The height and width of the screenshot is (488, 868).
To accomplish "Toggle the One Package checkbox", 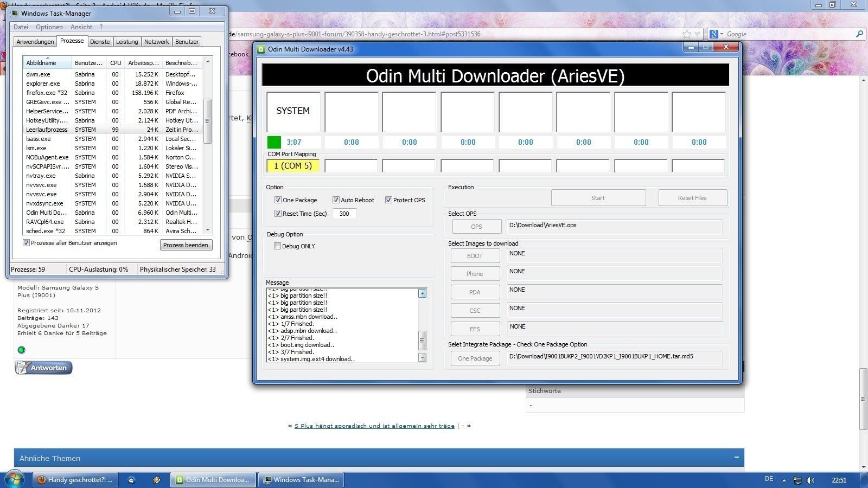I will pyautogui.click(x=278, y=200).
